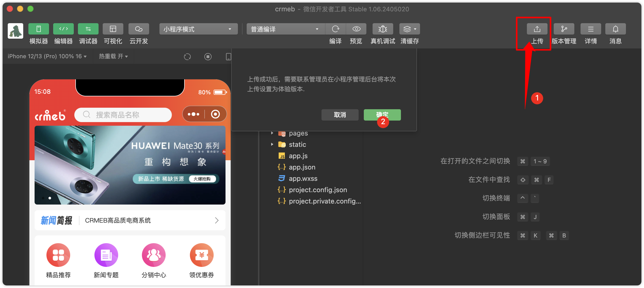Open the 普通编译 compile mode dropdown
Image resolution: width=644 pixels, height=288 pixels.
click(286, 29)
